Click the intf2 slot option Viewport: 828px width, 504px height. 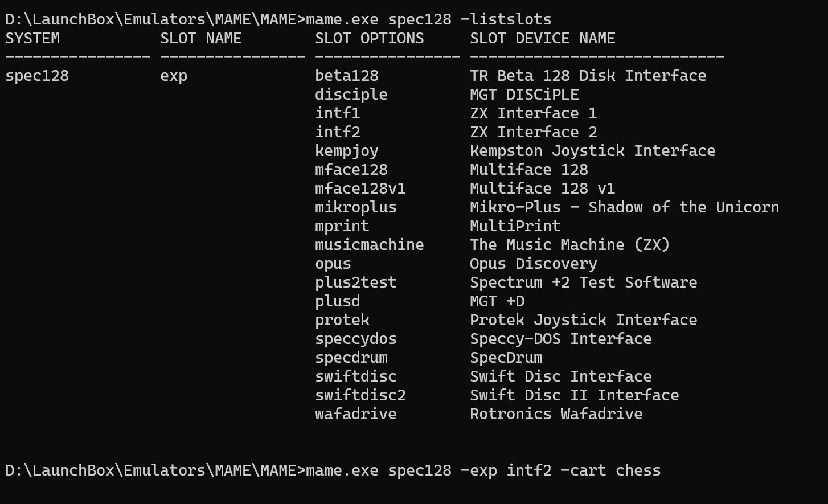click(338, 132)
